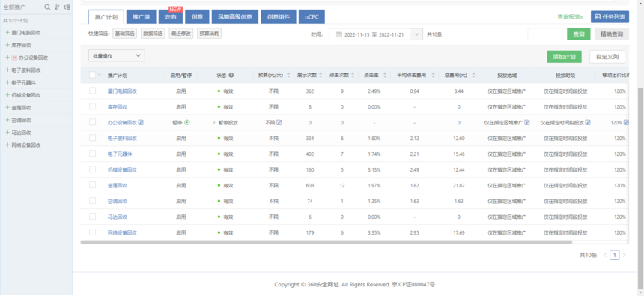Image resolution: width=644 pixels, height=296 pixels.
Task: Go to the next page arrow
Action: click(625, 256)
